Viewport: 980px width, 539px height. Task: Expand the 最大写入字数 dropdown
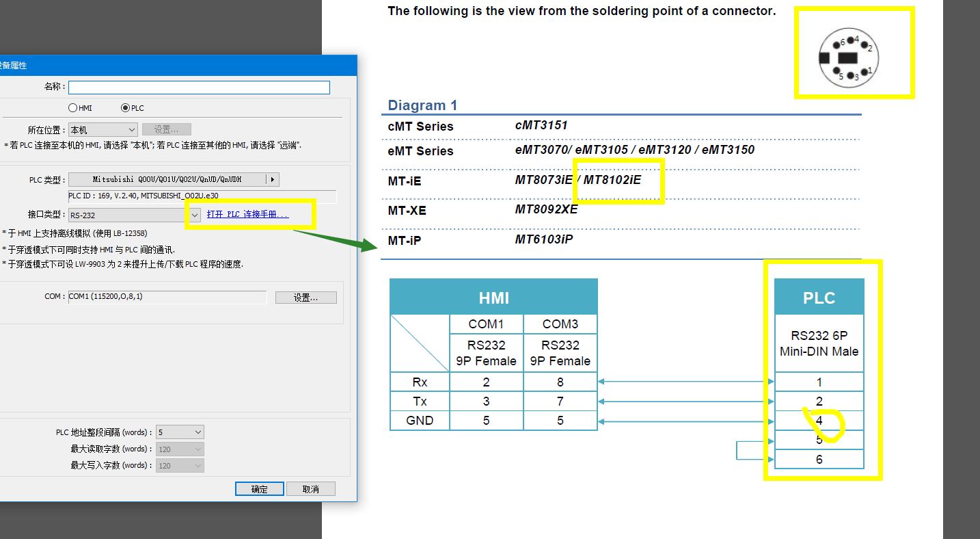click(x=180, y=466)
